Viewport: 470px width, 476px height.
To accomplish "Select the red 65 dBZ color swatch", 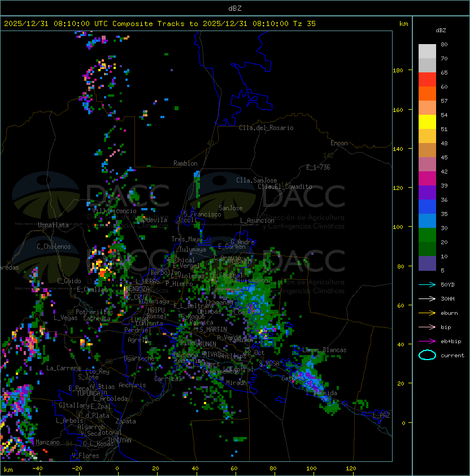I will pos(427,80).
